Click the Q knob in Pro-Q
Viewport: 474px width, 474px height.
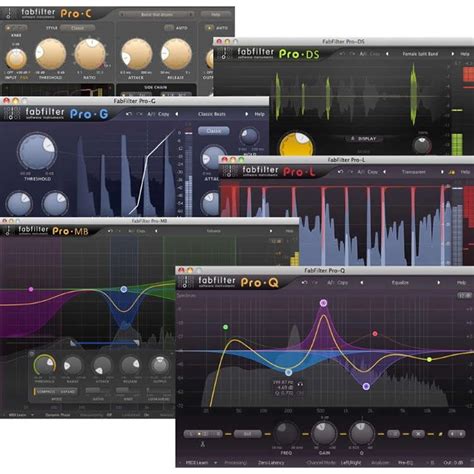(x=361, y=433)
